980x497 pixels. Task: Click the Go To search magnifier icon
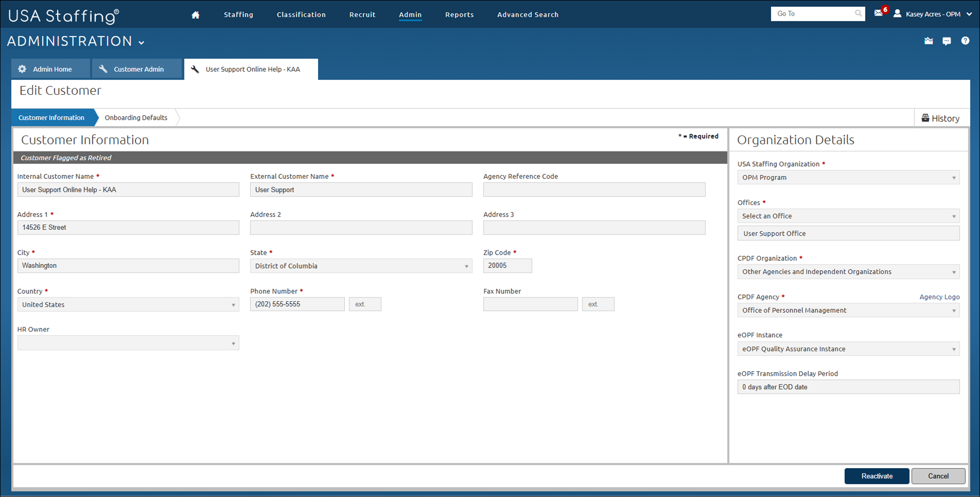(x=858, y=14)
